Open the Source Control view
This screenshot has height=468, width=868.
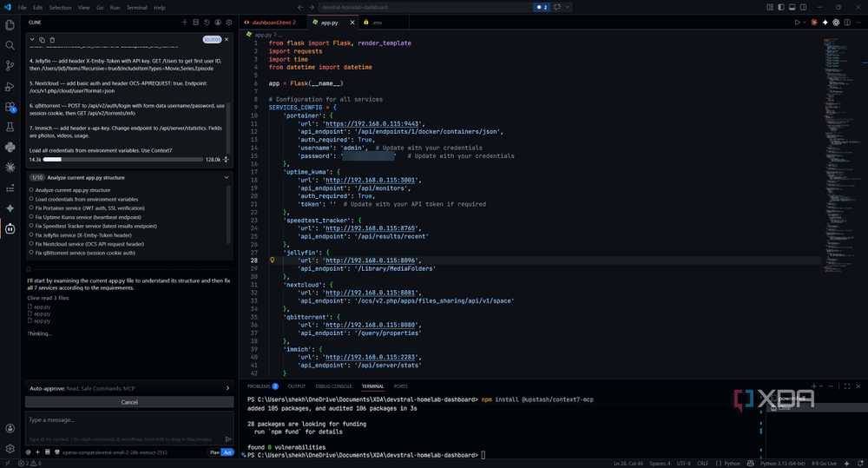(x=10, y=65)
